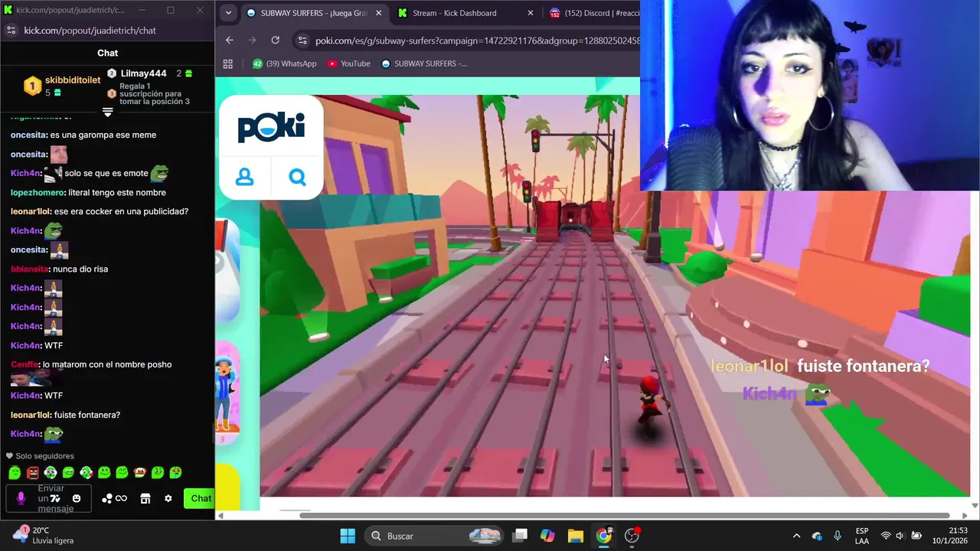Click microphone icon in system tray
The image size is (980, 551).
point(838,536)
